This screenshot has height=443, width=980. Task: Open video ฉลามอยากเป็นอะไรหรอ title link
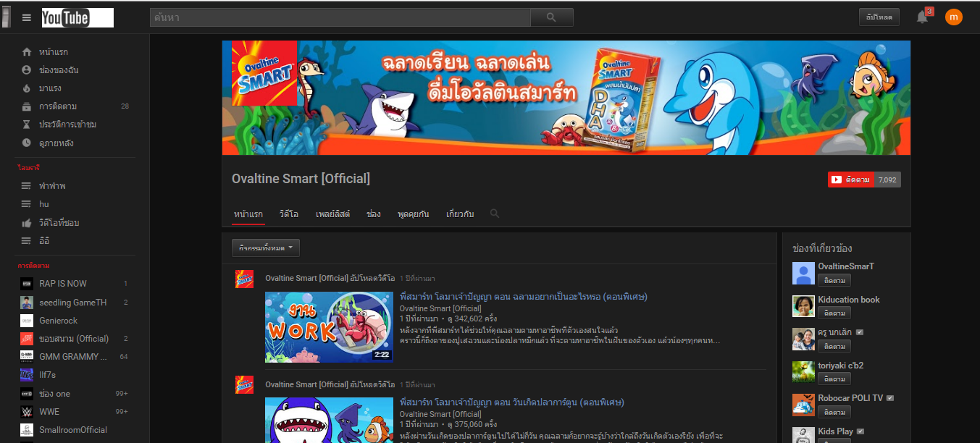tap(524, 297)
